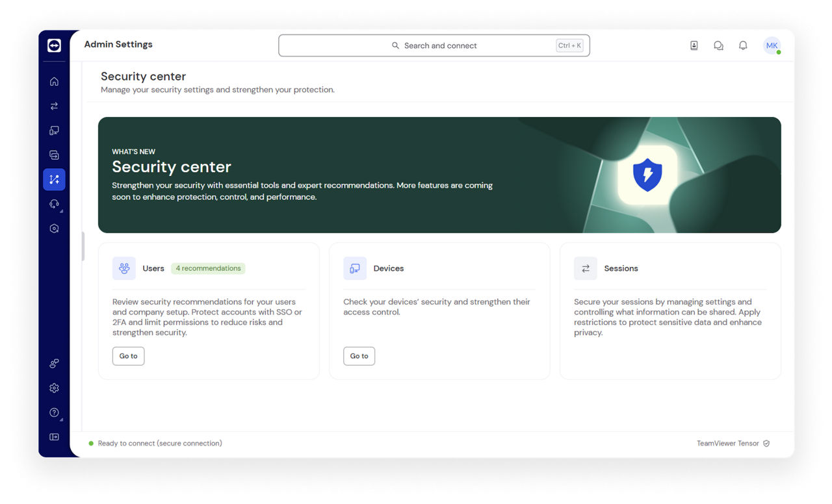Click the side panel collapse handle
Image resolution: width=832 pixels, height=504 pixels.
83,246
